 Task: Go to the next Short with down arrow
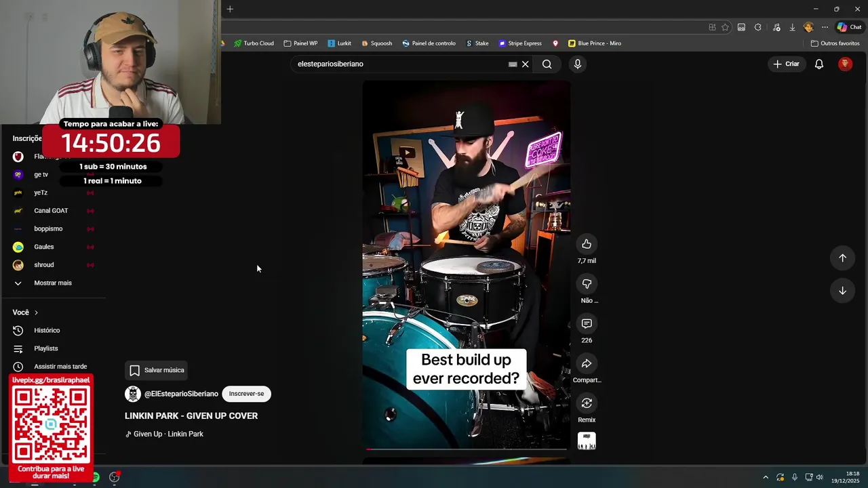tap(842, 291)
